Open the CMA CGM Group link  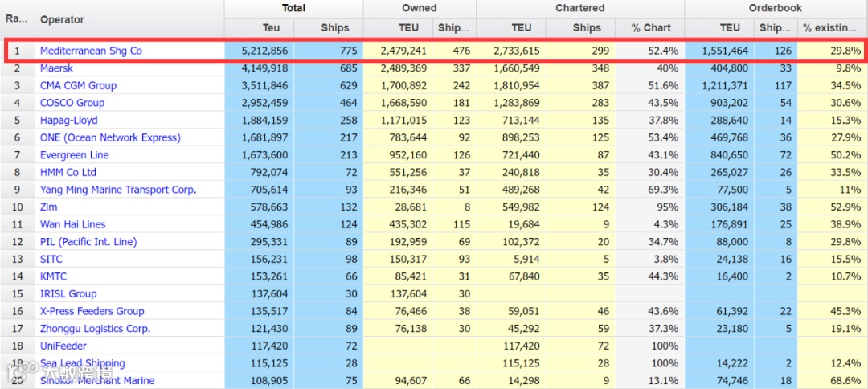pos(78,86)
